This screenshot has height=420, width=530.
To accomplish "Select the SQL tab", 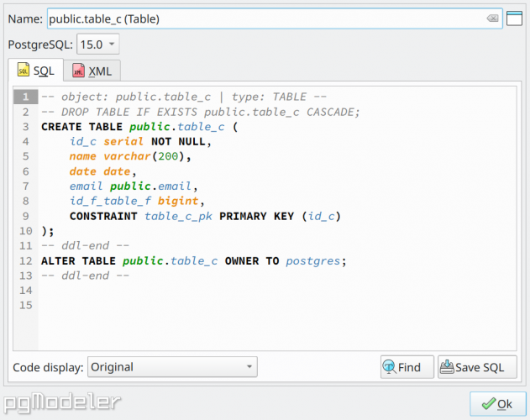I will pos(36,70).
